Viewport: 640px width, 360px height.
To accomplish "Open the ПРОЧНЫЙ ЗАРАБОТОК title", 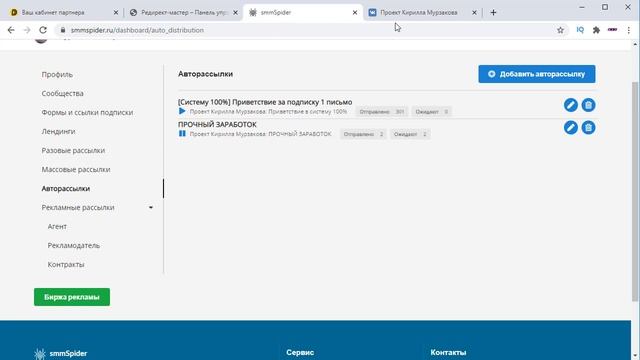I will point(217,124).
